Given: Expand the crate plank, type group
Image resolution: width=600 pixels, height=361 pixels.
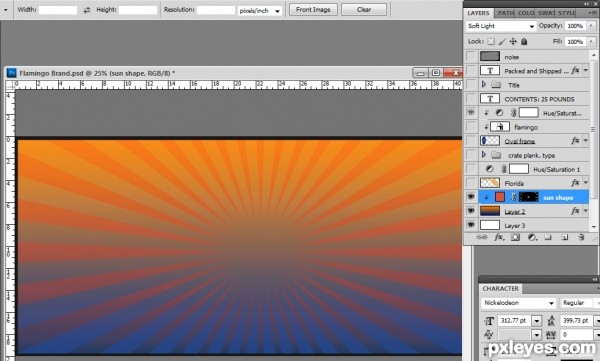Looking at the screenshot, I should [484, 155].
